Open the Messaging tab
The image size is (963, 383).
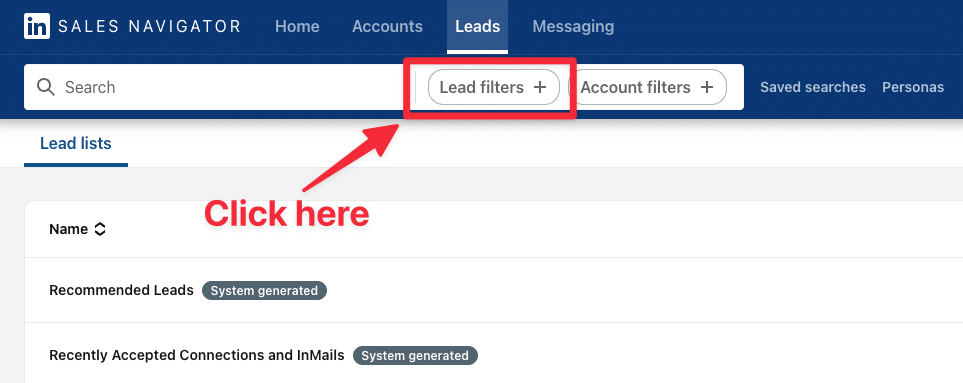pyautogui.click(x=573, y=26)
